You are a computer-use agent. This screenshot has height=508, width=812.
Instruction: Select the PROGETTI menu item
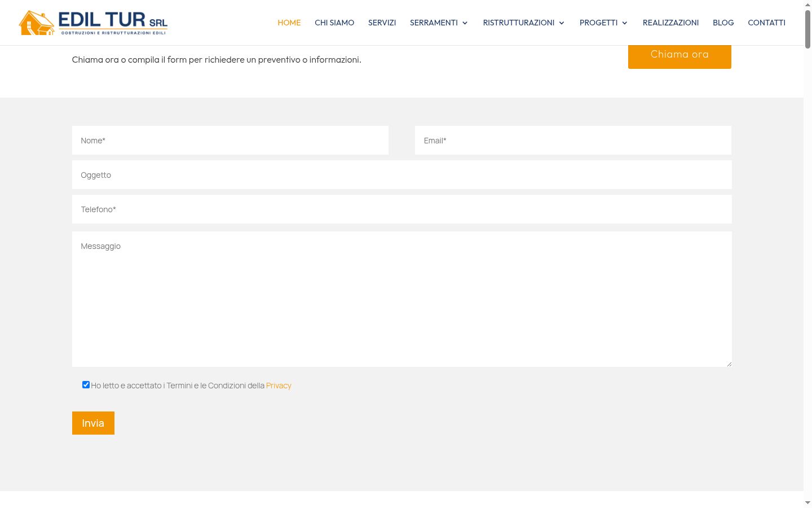(x=598, y=23)
